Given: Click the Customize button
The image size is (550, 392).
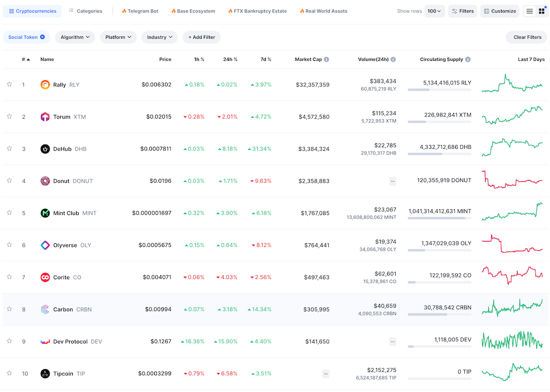Looking at the screenshot, I should pyautogui.click(x=500, y=11).
